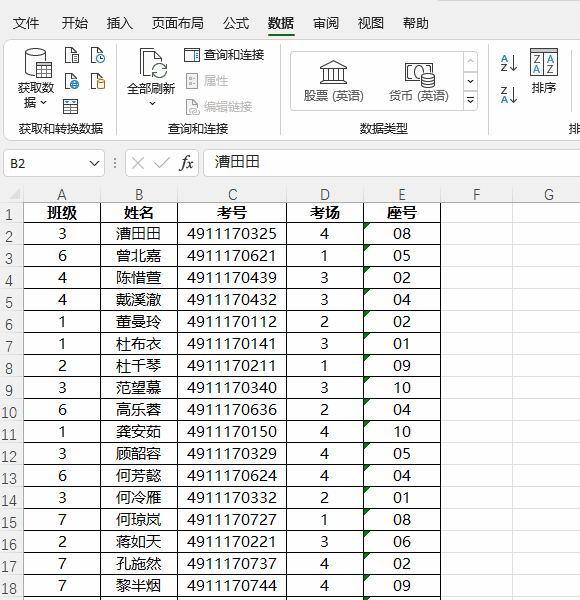Open 查询和连接 pane button
This screenshot has width=580, height=600.
pyautogui.click(x=224, y=55)
